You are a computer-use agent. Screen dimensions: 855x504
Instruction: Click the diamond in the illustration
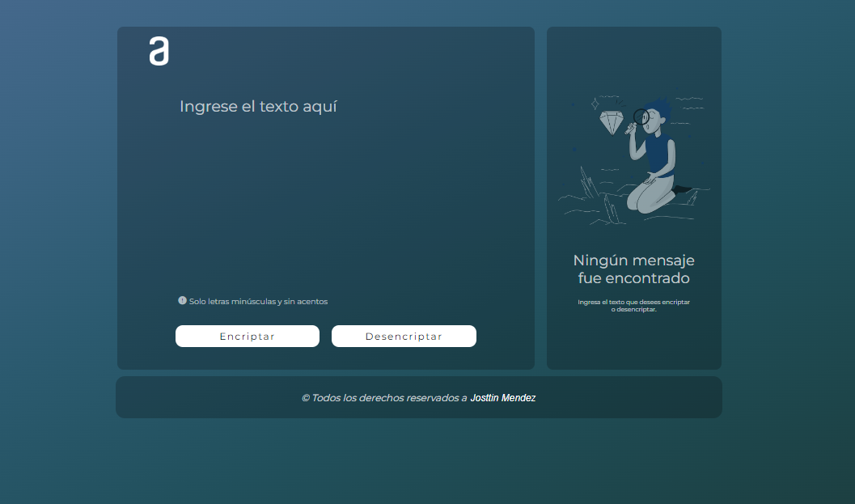[611, 123]
